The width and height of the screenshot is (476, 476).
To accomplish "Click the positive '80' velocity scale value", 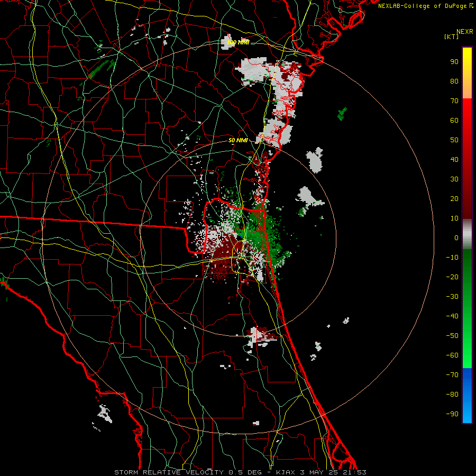I will point(454,81).
